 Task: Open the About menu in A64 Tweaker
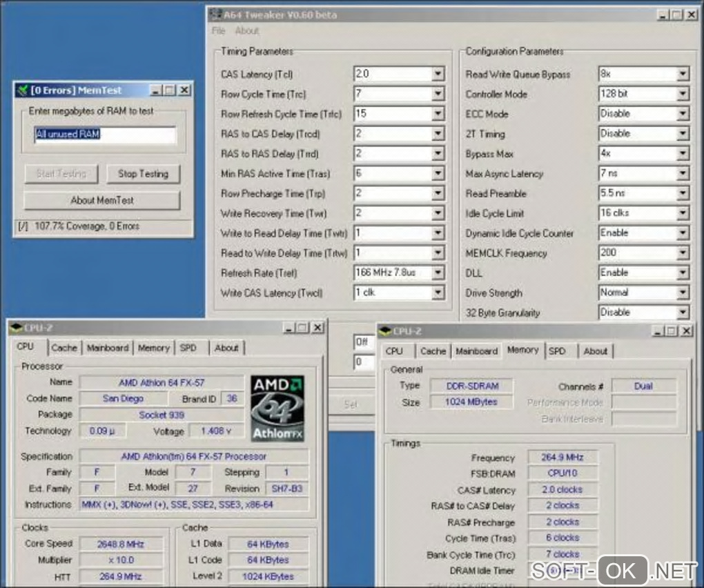point(246,31)
